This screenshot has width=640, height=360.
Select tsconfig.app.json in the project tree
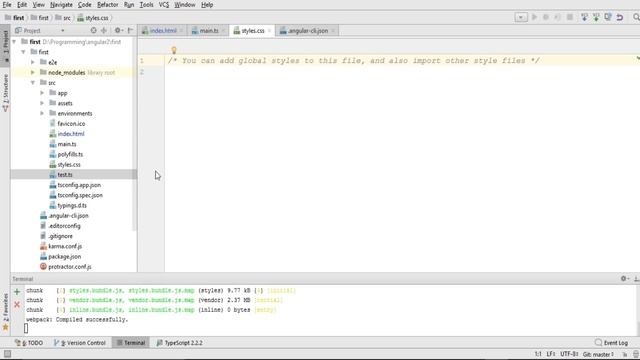point(79,184)
